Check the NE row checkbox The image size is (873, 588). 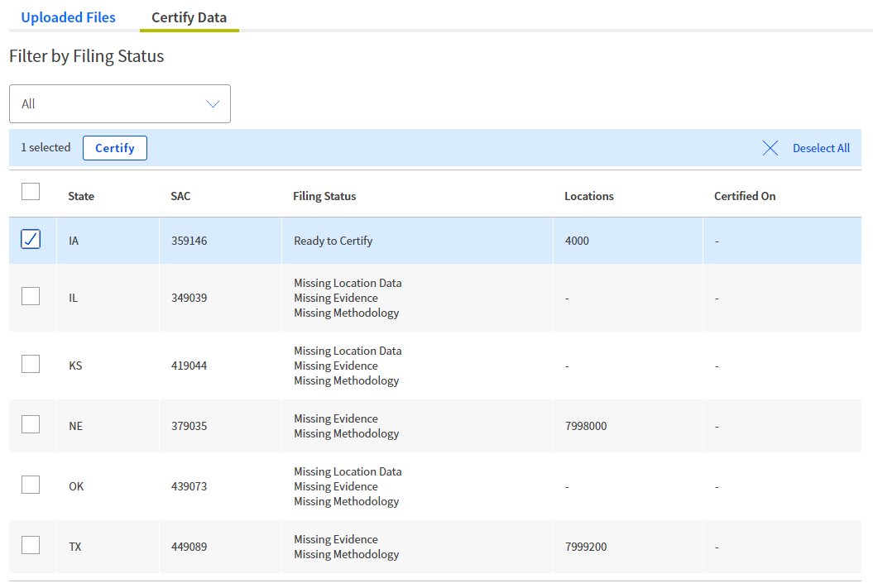pyautogui.click(x=31, y=424)
